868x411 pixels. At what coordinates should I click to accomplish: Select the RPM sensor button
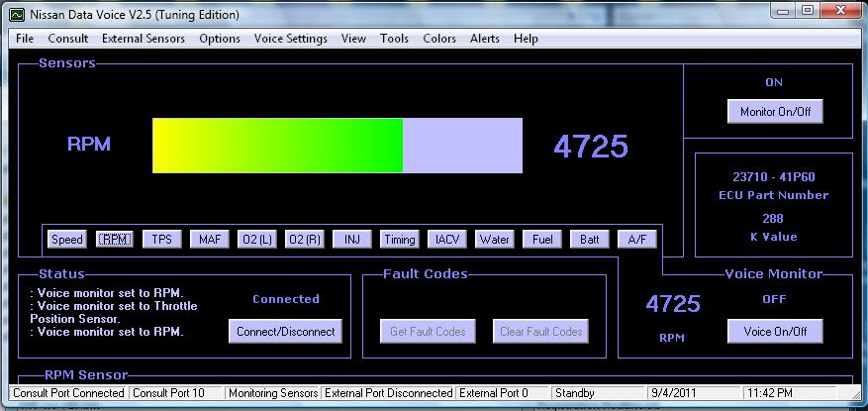[115, 240]
